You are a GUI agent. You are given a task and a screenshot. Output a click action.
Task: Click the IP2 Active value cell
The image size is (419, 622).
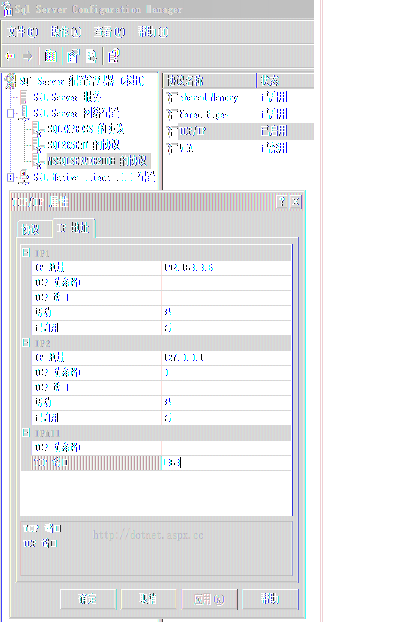point(226,403)
